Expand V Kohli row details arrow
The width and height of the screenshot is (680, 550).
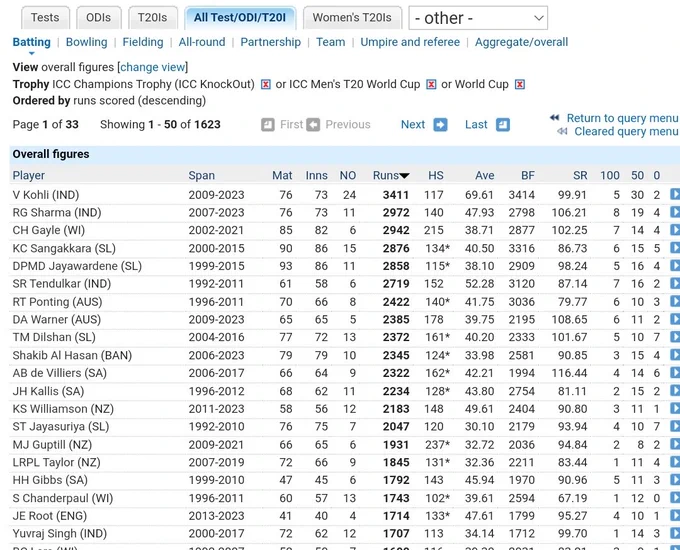675,194
